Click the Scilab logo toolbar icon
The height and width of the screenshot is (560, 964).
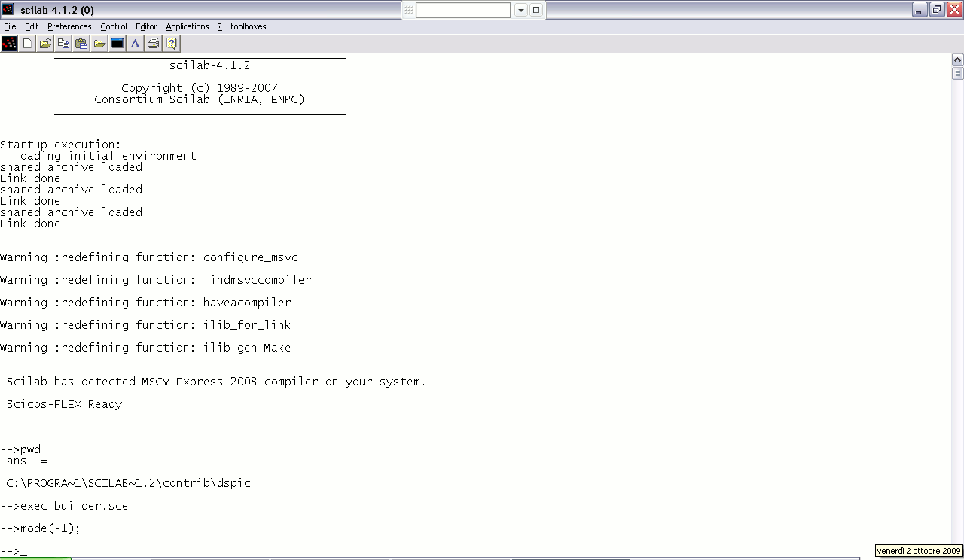(9, 44)
